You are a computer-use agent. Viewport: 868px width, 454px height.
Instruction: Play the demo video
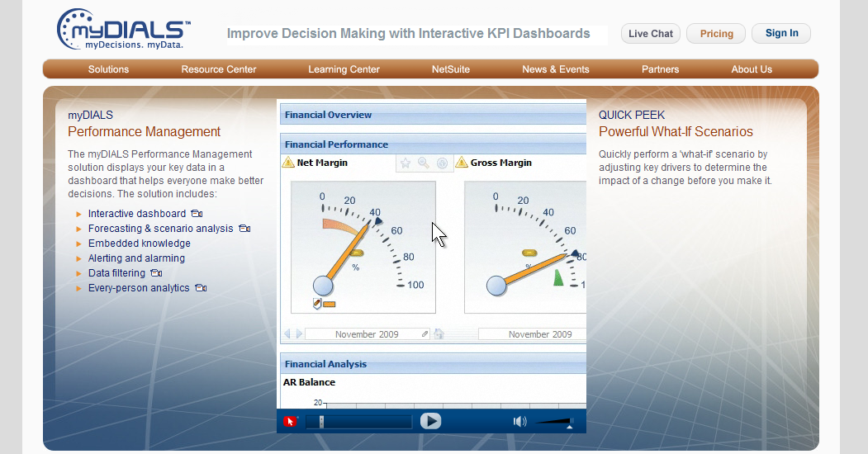click(430, 421)
